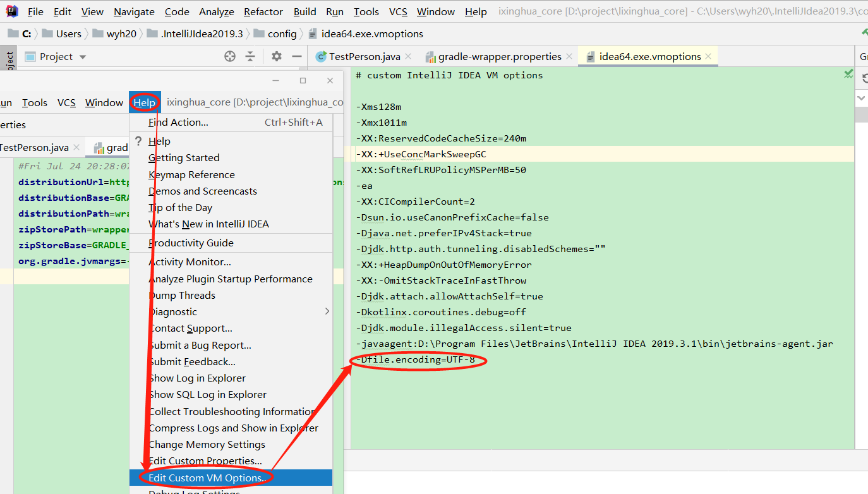Open Project panel gear settings icon
Screen dimensions: 868x494
coord(277,56)
